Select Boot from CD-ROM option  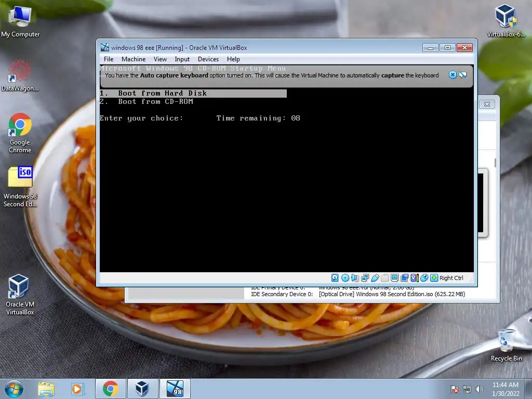point(147,101)
